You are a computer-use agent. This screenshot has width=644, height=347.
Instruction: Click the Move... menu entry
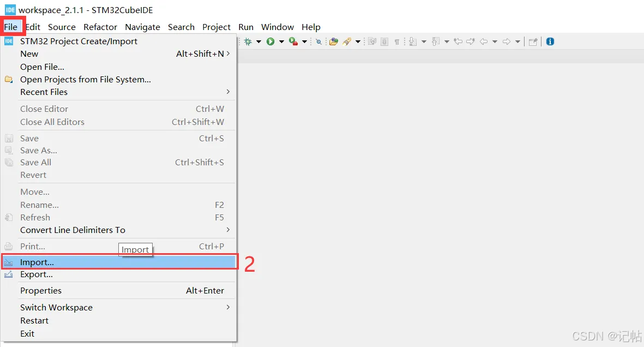119,192
